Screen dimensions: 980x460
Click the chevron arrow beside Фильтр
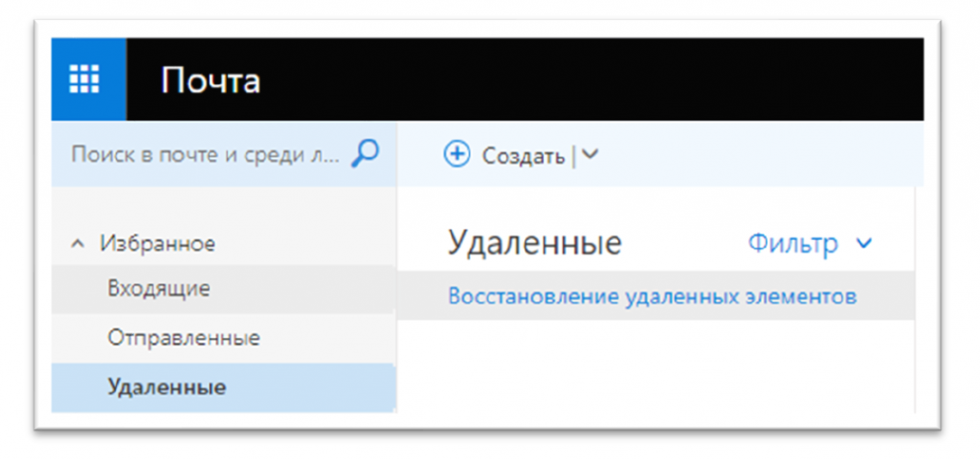tap(864, 245)
